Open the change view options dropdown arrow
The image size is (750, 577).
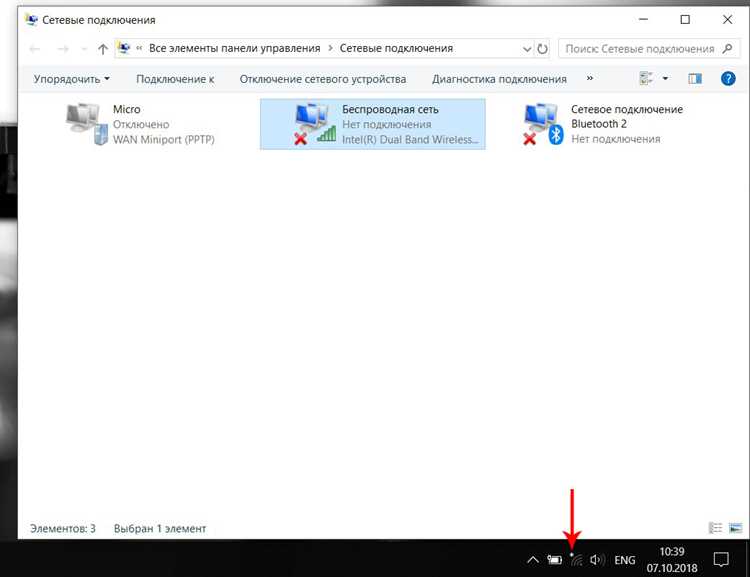665,78
